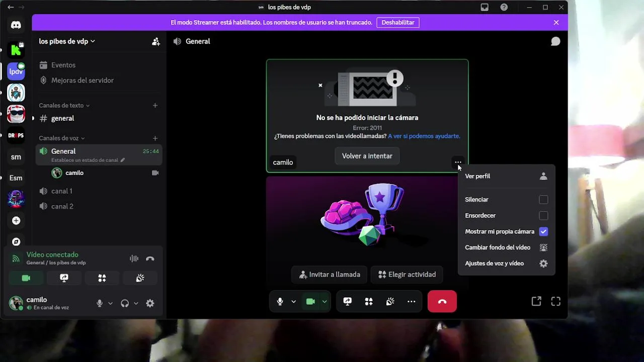The image size is (644, 362).
Task: Open the chat bubble icon at top right
Action: tap(555, 41)
